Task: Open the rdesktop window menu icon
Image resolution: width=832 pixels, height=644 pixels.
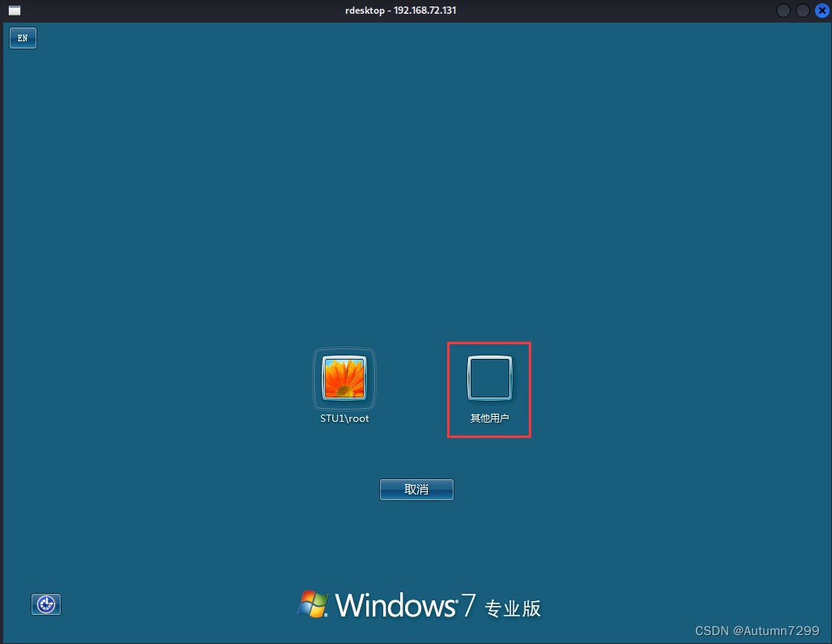Action: [x=15, y=10]
